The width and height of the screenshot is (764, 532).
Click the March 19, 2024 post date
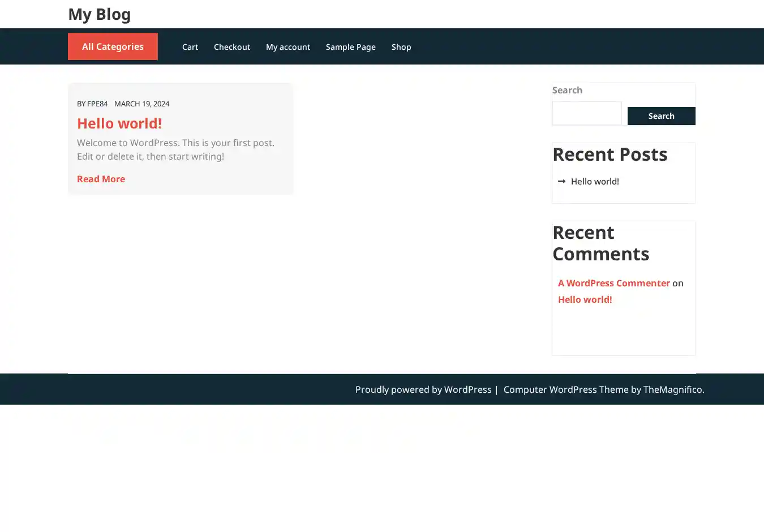tap(141, 104)
